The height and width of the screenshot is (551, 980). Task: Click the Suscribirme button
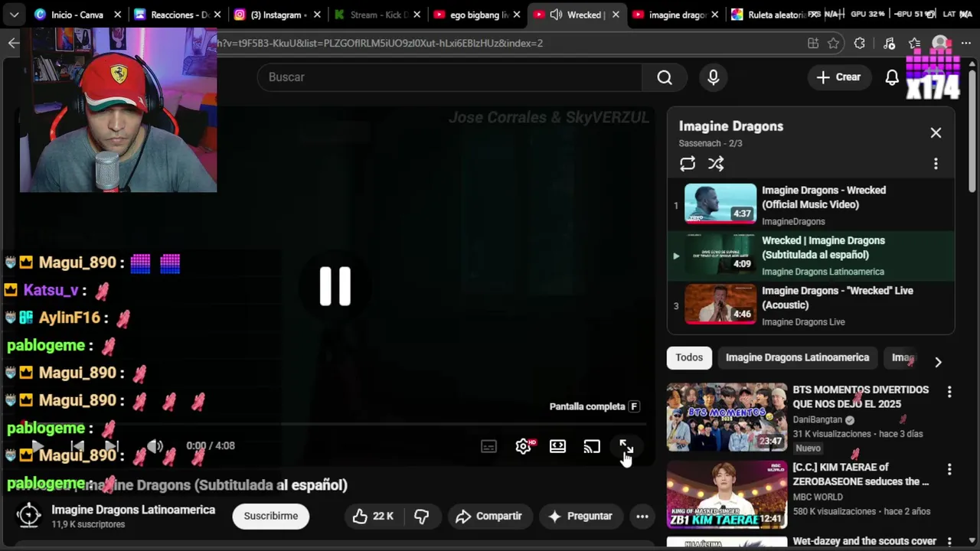[x=271, y=517]
